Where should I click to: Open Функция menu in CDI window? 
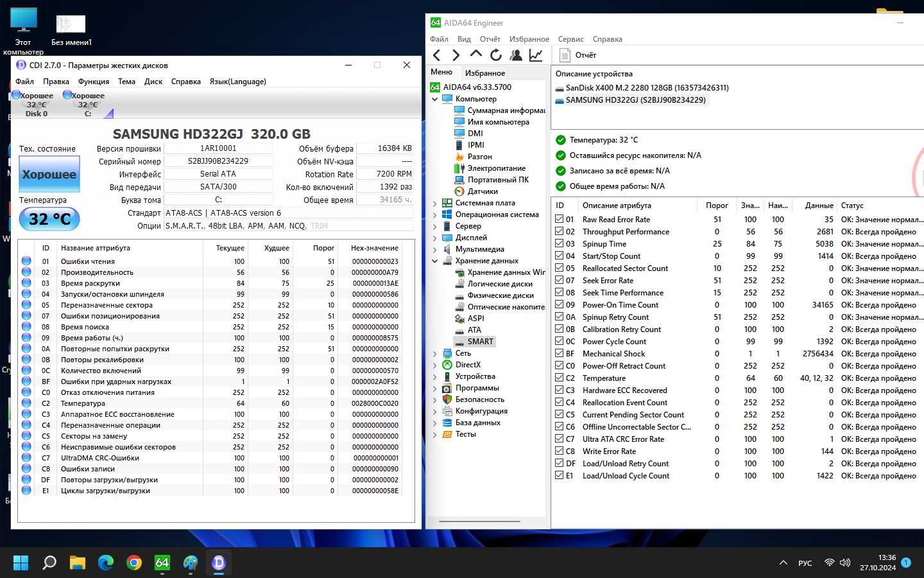point(94,82)
